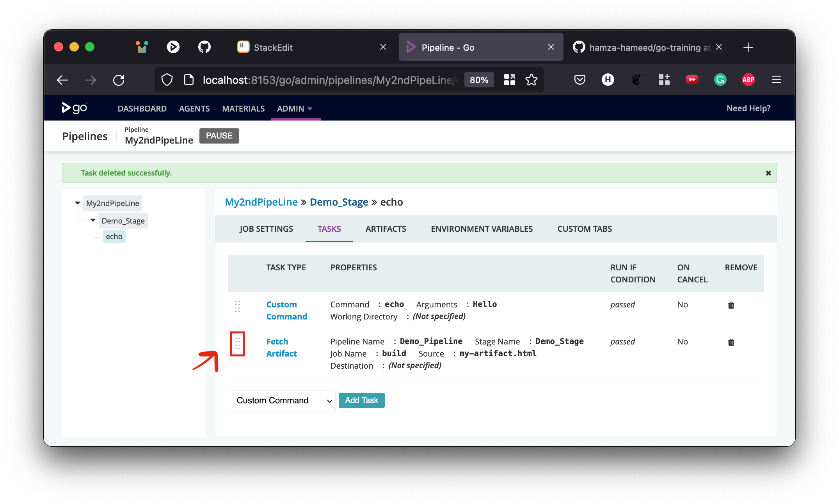This screenshot has width=839, height=504.
Task: Click the PAUSE button for My2ndPipeLine
Action: [x=218, y=135]
